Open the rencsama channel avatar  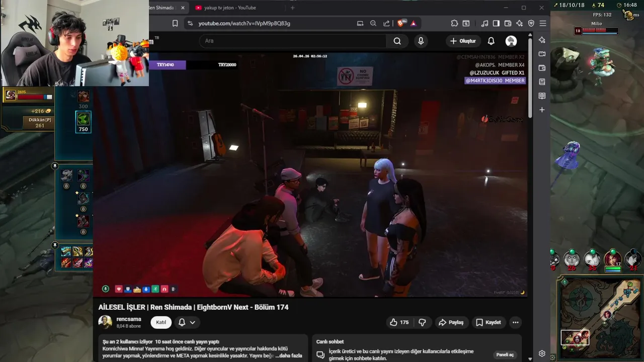(x=105, y=322)
